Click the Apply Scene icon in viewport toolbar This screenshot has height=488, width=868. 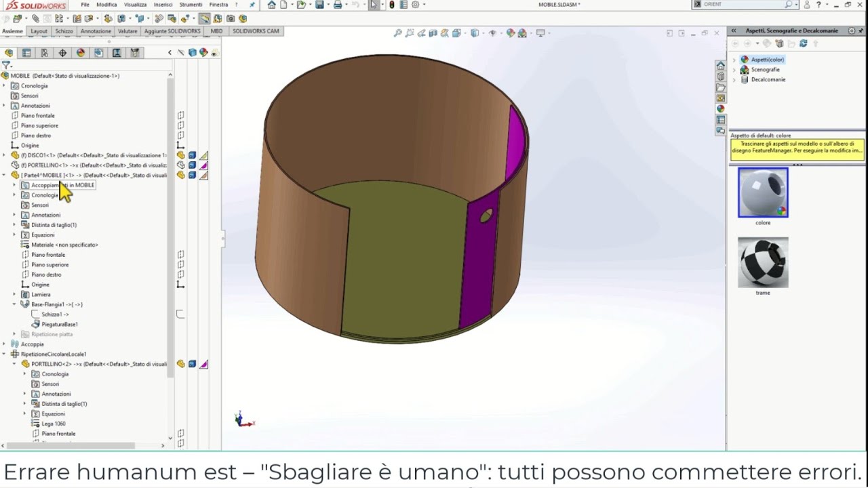(x=522, y=33)
